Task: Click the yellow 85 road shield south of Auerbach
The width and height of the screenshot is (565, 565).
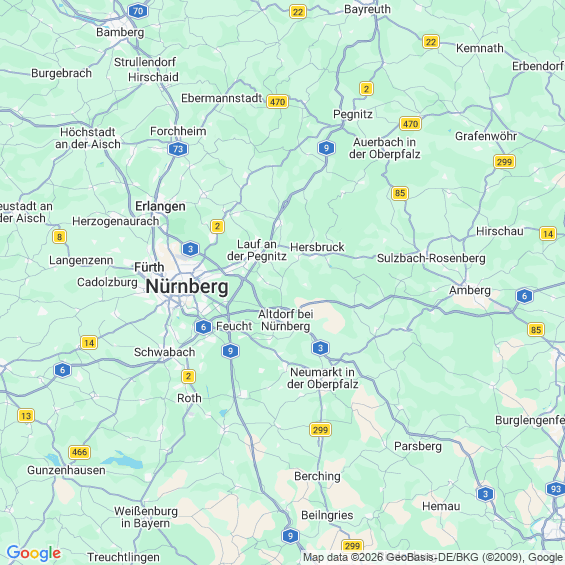Action: pyautogui.click(x=400, y=193)
